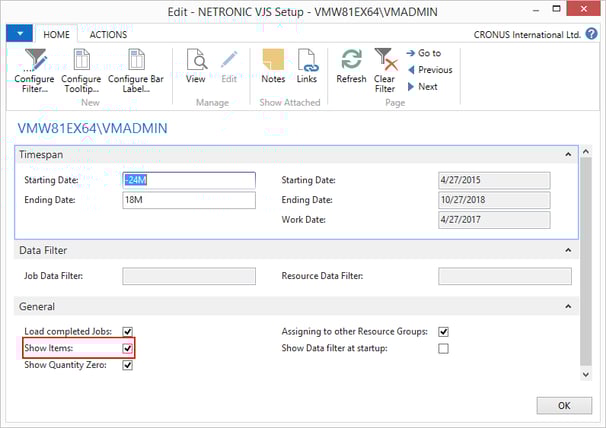
Task: Click the VMW81EX64\VMADMIN page heading
Action: [92, 128]
